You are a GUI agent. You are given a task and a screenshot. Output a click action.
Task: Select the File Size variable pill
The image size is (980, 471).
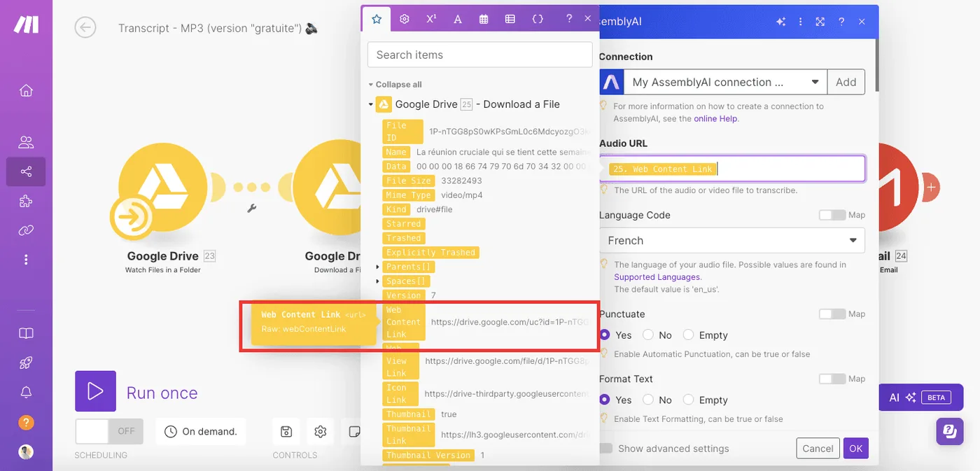[x=408, y=181]
